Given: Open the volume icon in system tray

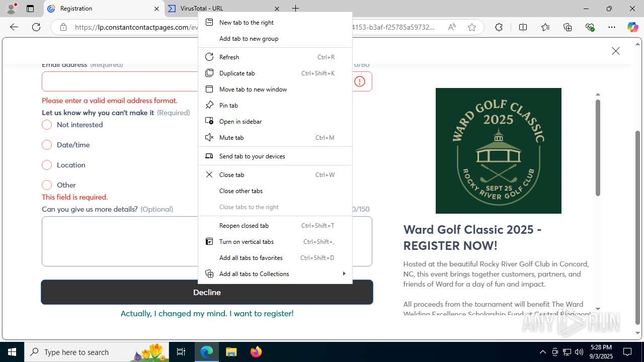Looking at the screenshot, I should [579, 352].
